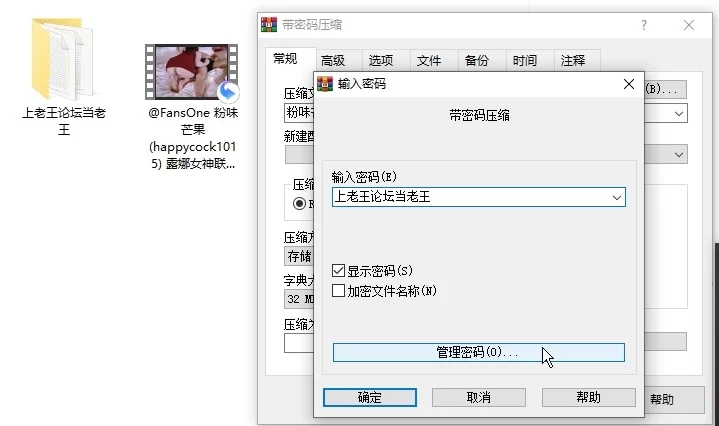This screenshot has width=719, height=426.
Task: Select the @FansOne video file thumbnail
Action: [x=192, y=72]
